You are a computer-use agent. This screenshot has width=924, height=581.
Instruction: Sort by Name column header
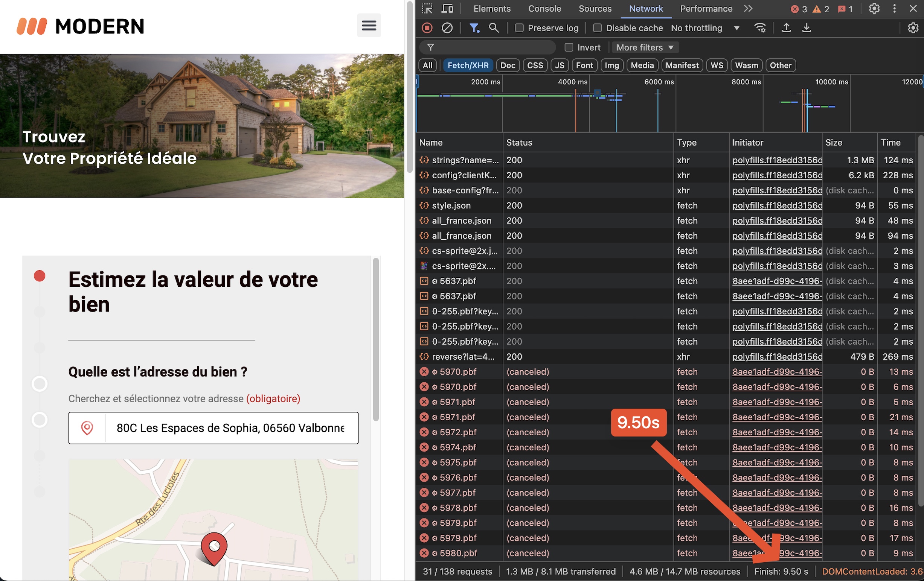click(x=459, y=142)
